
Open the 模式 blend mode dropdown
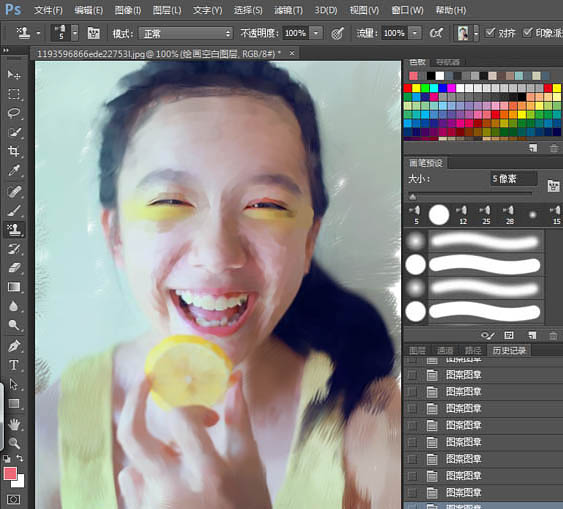186,33
